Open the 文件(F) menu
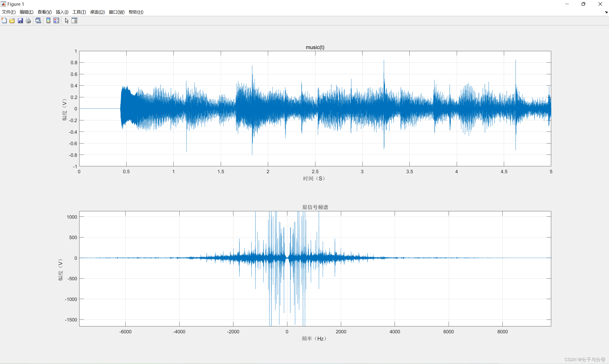Image resolution: width=609 pixels, height=364 pixels. click(9, 12)
